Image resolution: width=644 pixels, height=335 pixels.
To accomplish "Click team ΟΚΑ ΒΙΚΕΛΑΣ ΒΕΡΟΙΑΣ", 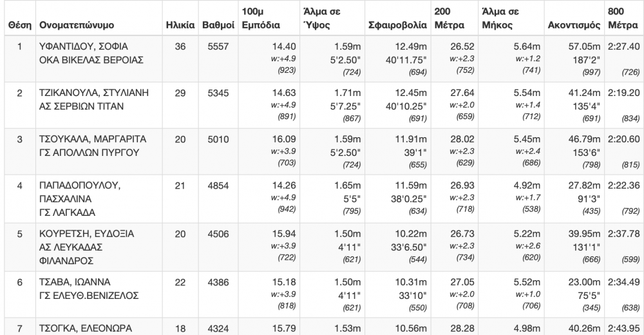I will pyautogui.click(x=91, y=59).
